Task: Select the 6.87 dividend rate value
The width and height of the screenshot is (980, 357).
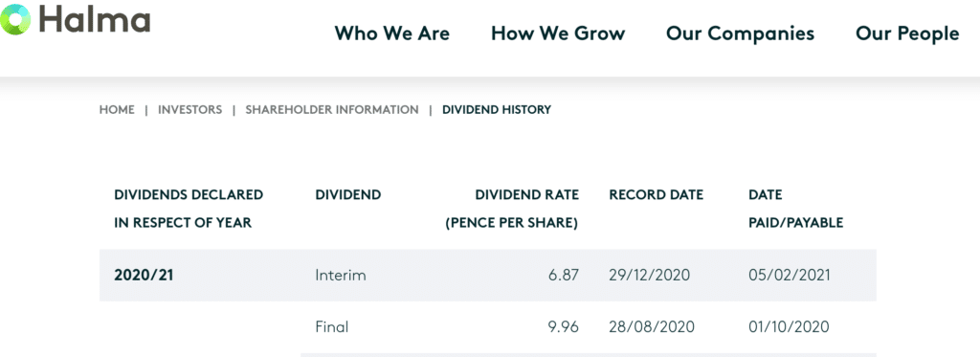Action: pos(564,275)
